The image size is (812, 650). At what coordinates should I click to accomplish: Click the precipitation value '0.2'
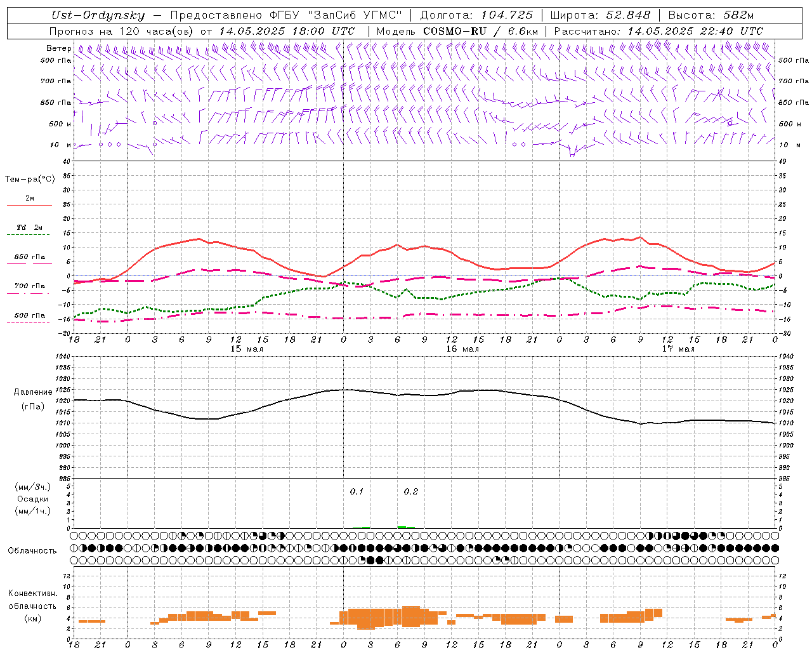(x=411, y=491)
